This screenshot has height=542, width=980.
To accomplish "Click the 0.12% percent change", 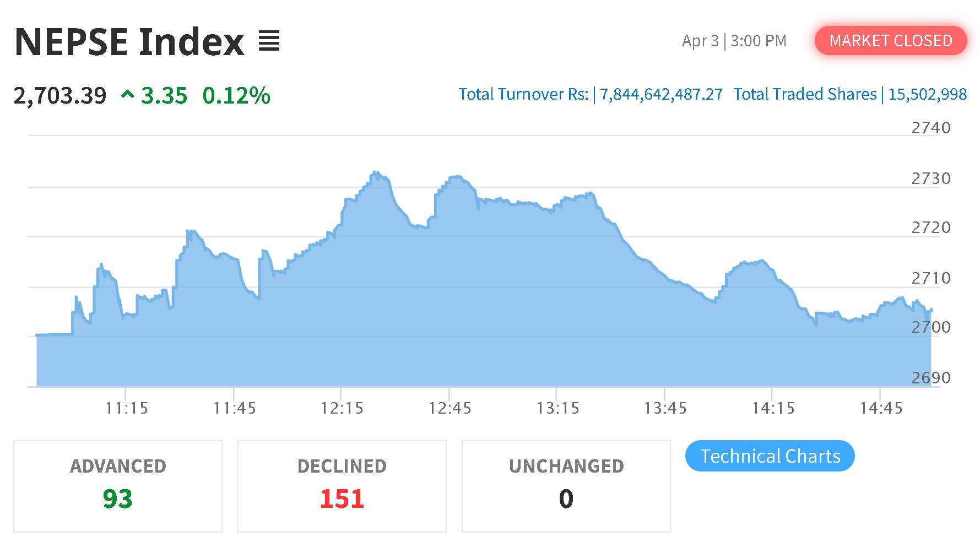I will [236, 96].
